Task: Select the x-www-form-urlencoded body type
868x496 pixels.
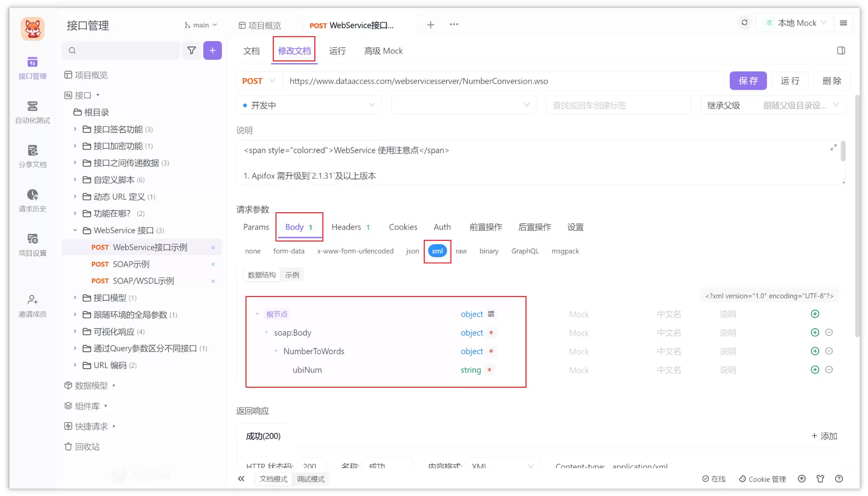Action: [355, 251]
